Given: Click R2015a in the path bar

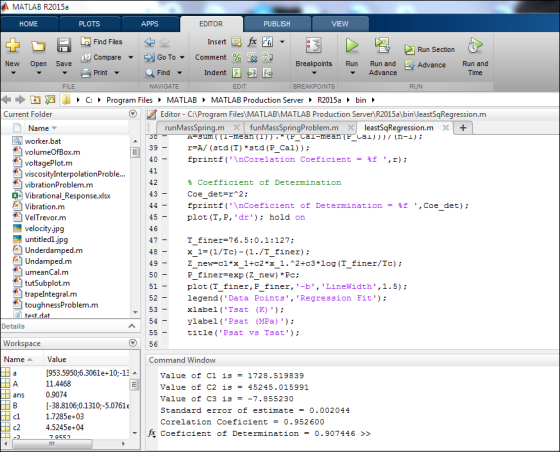Looking at the screenshot, I should point(329,100).
